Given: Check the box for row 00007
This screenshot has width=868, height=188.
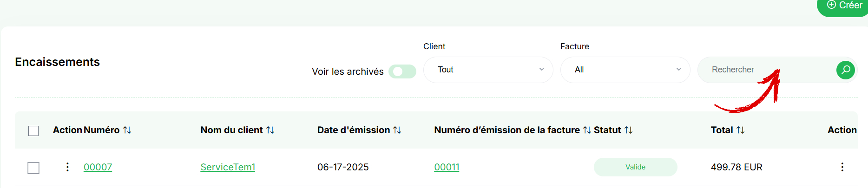Looking at the screenshot, I should tap(33, 168).
